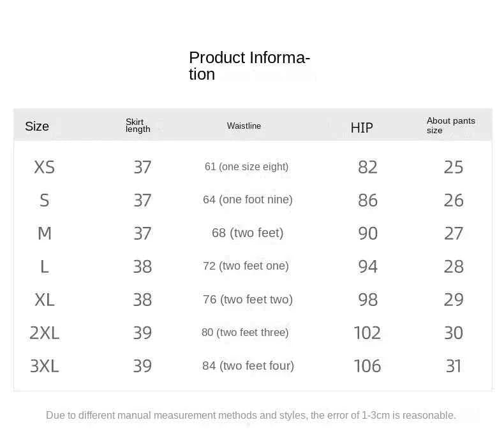Click waistline 84 (two feet four)
504x436 pixels.
(248, 366)
